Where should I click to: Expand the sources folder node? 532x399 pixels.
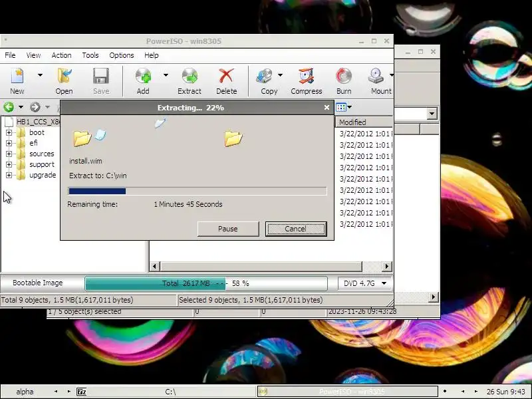9,154
